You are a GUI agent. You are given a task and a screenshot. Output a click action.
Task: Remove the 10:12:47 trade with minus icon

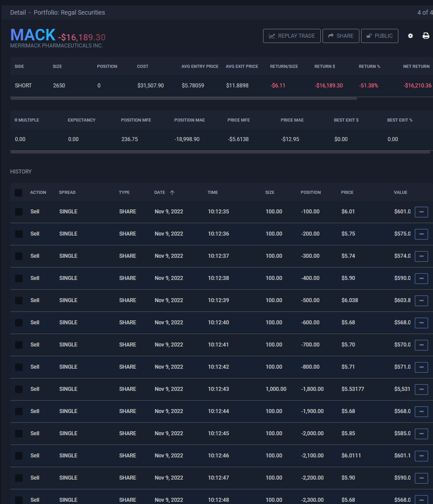click(421, 478)
